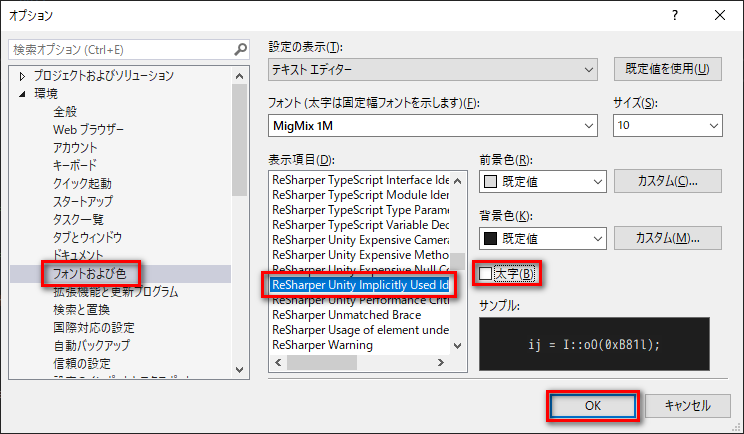Select 信頼の設定 tree item
This screenshot has width=744, height=434.
click(x=82, y=363)
